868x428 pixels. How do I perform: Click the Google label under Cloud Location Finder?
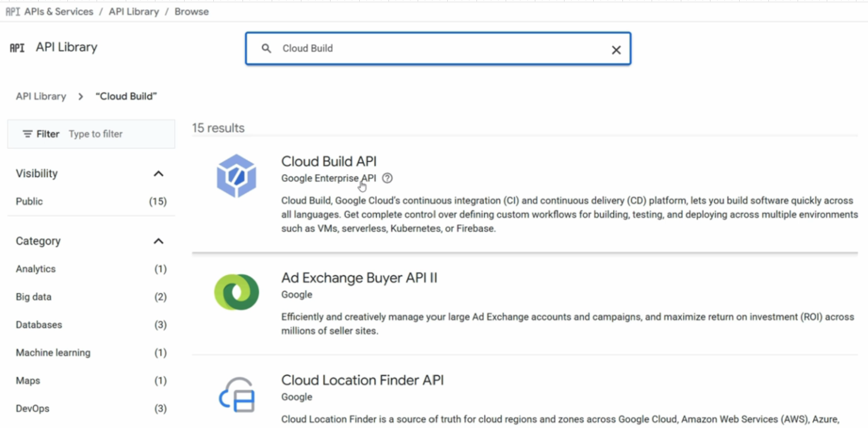(x=297, y=397)
